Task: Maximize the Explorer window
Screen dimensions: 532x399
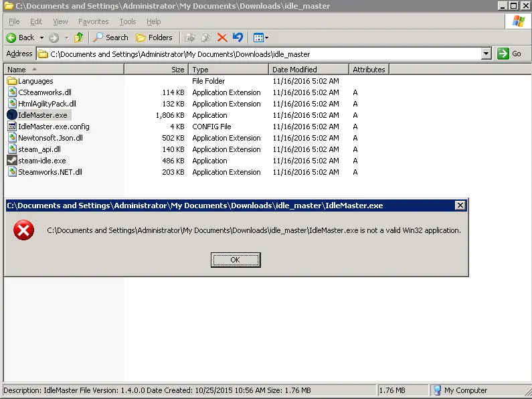Action: tap(514, 5)
